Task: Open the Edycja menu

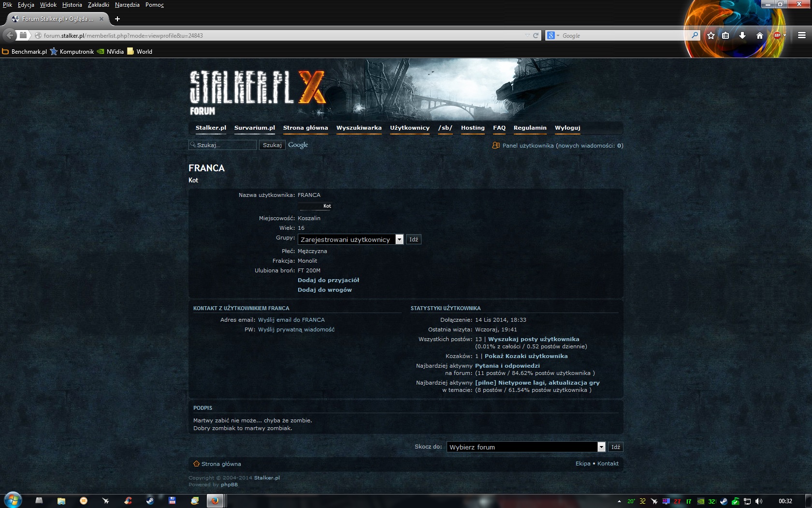Action: (x=26, y=5)
